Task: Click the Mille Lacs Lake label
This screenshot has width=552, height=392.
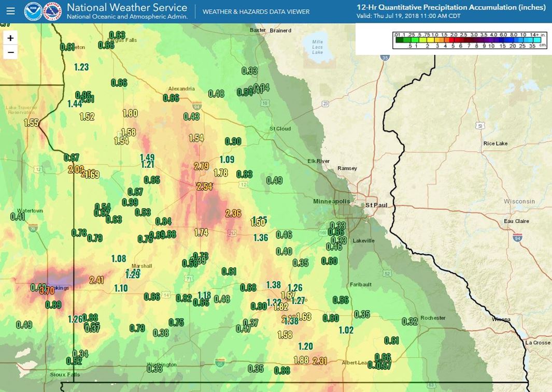Action: point(317,47)
